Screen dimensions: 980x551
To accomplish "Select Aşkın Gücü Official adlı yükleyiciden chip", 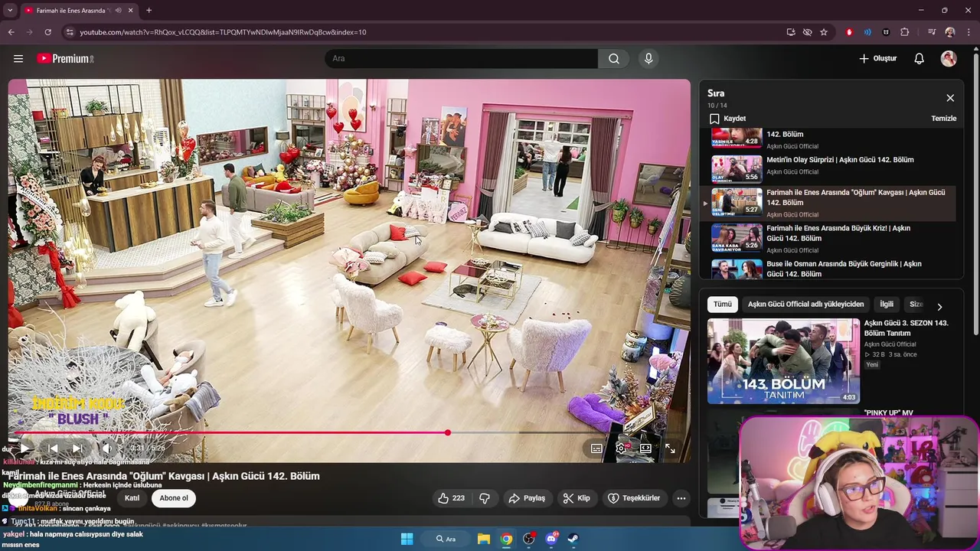I will 805,305.
